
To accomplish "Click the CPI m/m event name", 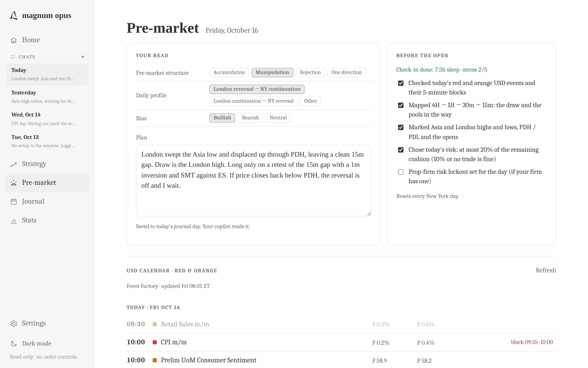I will [x=174, y=342].
